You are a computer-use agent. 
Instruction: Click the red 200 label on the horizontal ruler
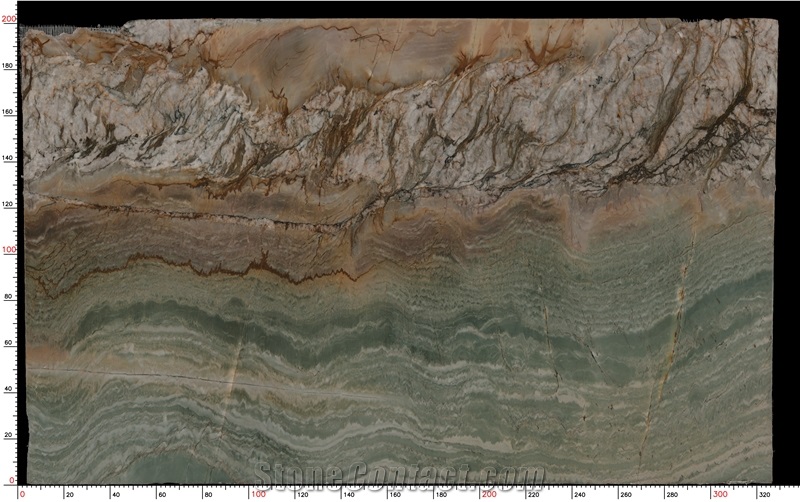(489, 494)
